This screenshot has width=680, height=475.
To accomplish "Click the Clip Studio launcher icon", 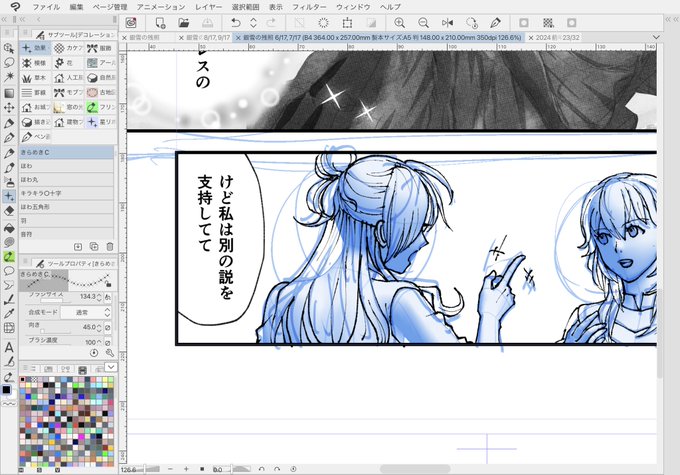I will tap(131, 23).
